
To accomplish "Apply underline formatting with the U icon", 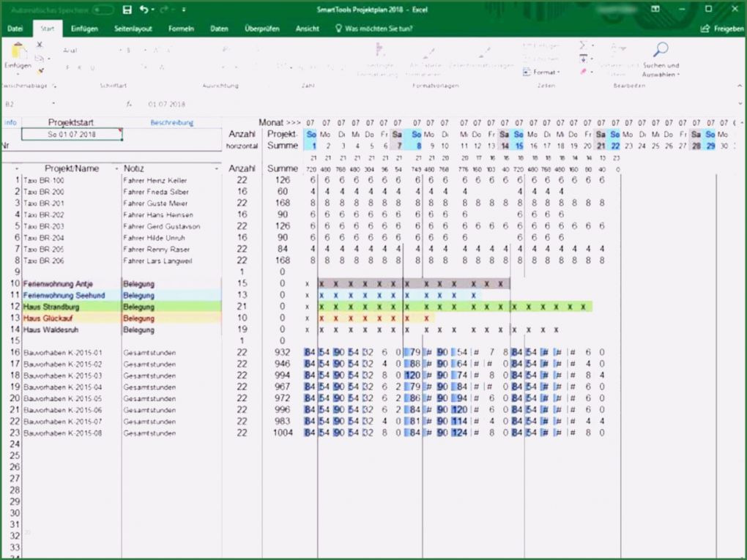I will pyautogui.click(x=92, y=67).
